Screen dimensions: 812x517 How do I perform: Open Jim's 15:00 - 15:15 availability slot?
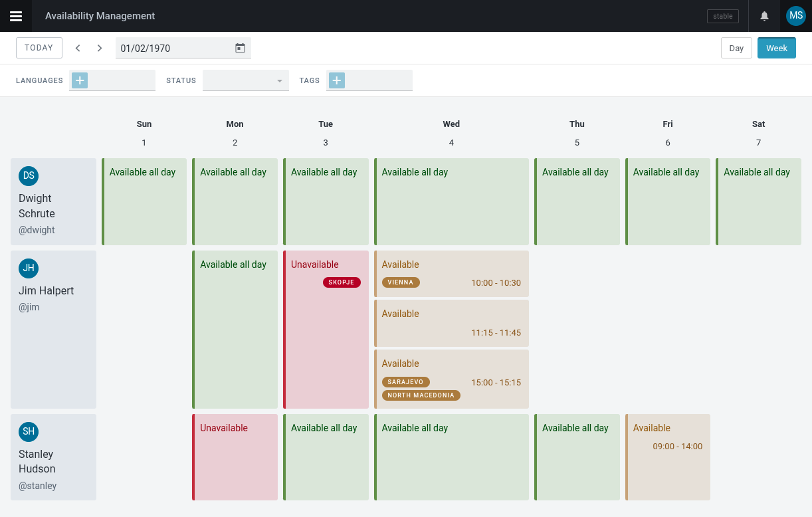coord(451,379)
